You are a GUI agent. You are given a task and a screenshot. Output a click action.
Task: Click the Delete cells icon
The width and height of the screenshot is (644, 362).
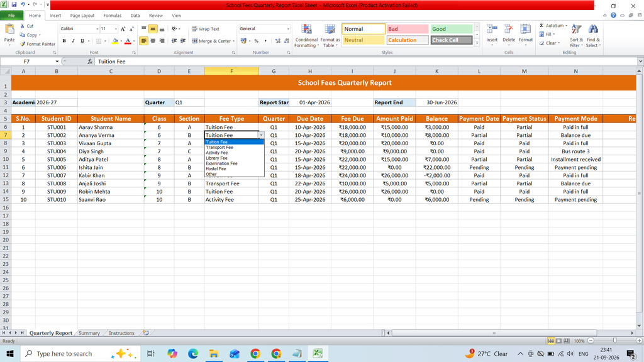pyautogui.click(x=508, y=30)
